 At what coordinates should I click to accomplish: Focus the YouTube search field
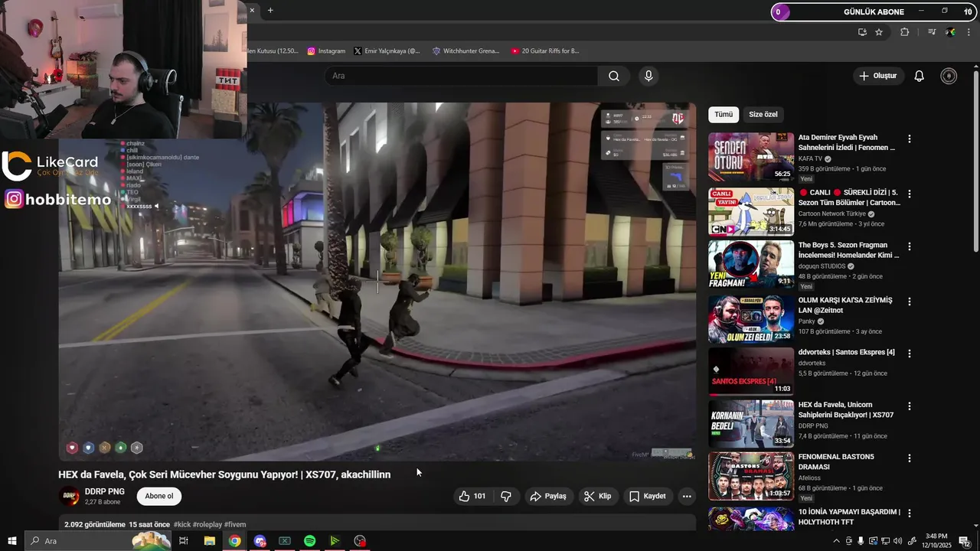tap(461, 76)
